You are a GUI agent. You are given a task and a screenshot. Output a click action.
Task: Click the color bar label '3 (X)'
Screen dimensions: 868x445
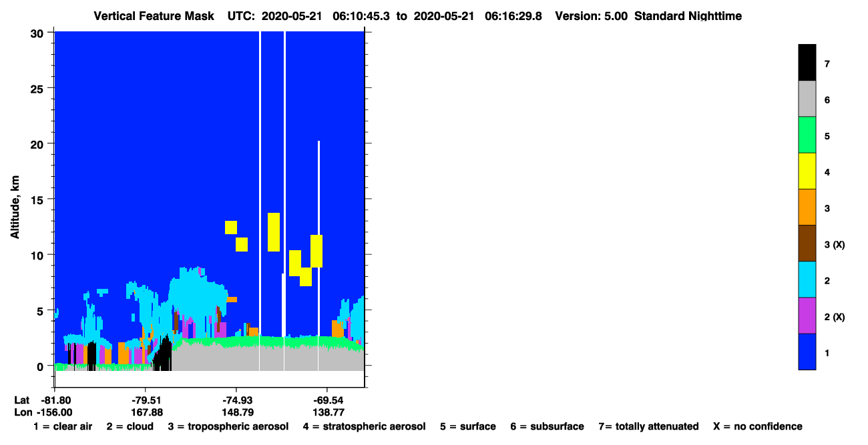click(835, 245)
